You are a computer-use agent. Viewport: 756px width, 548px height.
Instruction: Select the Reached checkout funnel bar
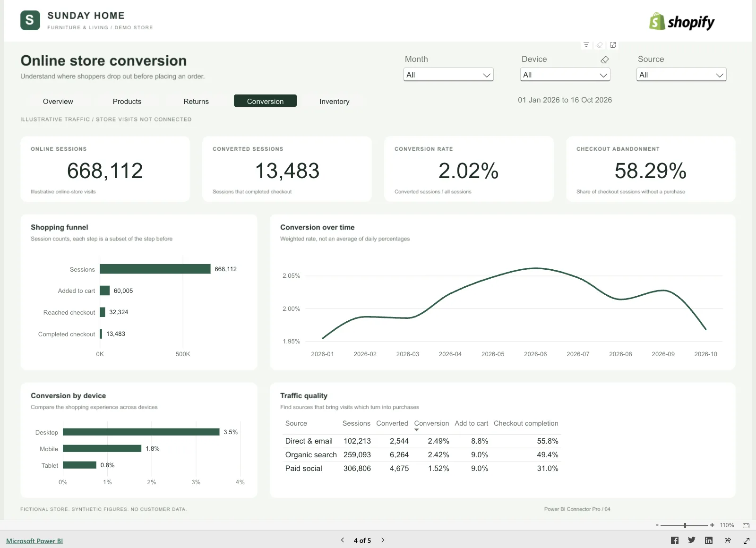pyautogui.click(x=103, y=312)
